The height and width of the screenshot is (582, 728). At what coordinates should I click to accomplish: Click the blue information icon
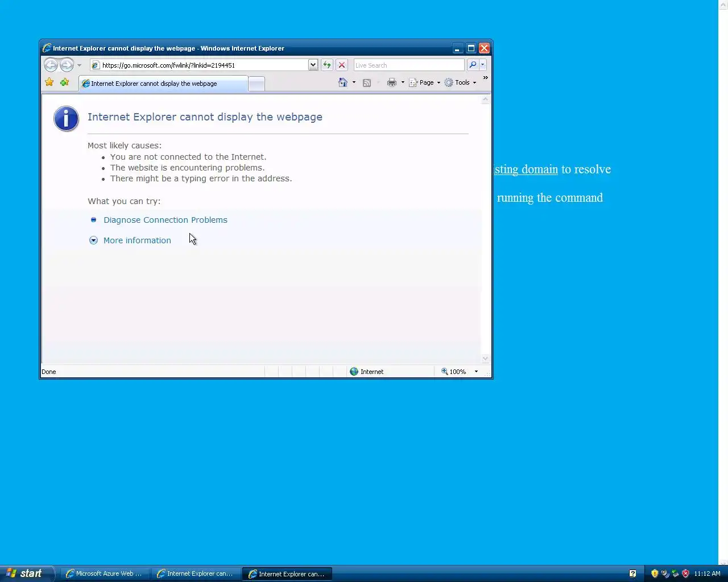point(66,119)
